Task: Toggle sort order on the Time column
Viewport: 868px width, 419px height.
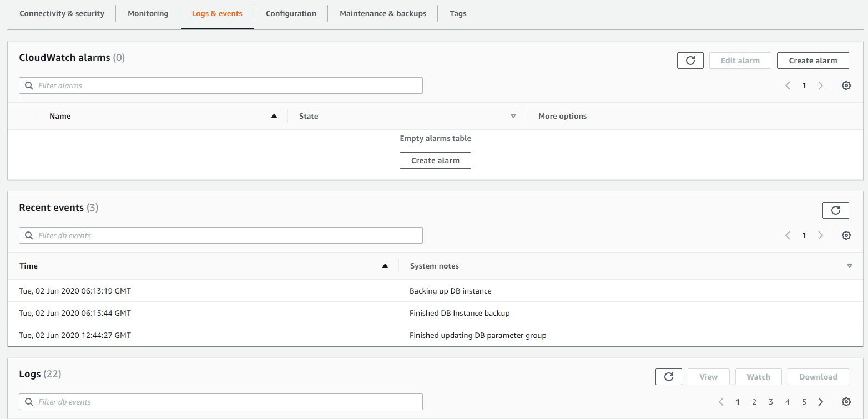Action: click(x=385, y=266)
